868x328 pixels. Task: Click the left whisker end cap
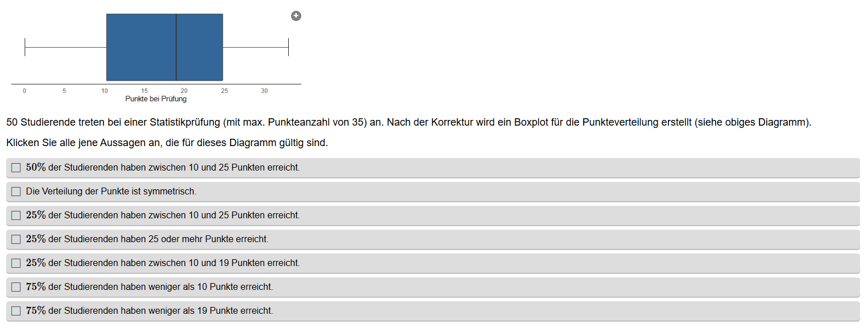25,47
